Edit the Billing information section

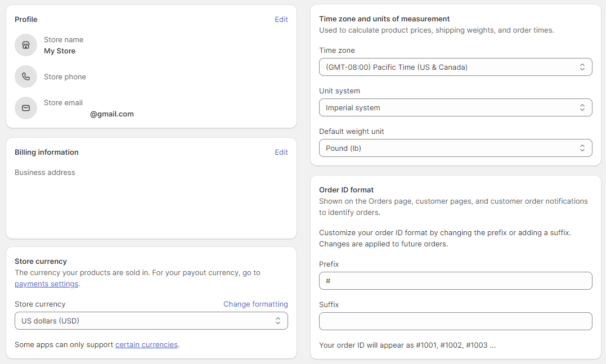(281, 152)
